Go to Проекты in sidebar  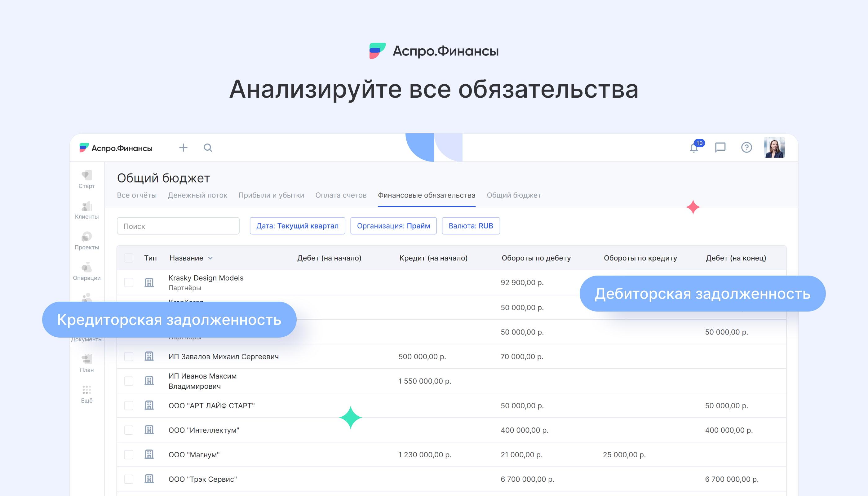pos(86,241)
